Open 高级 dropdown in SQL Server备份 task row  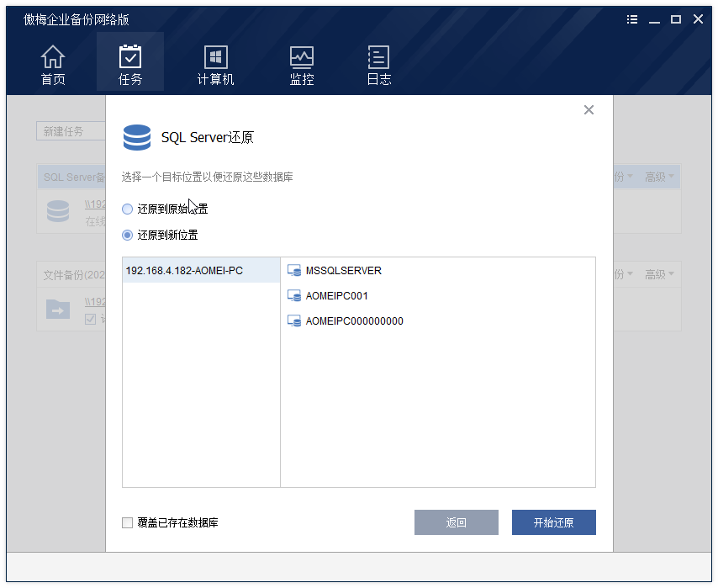pyautogui.click(x=659, y=177)
